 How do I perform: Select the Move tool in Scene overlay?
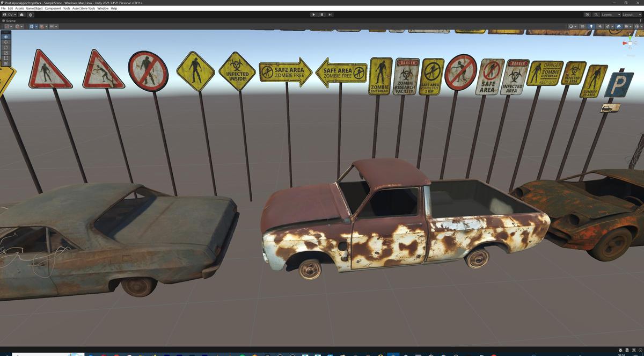point(5,43)
